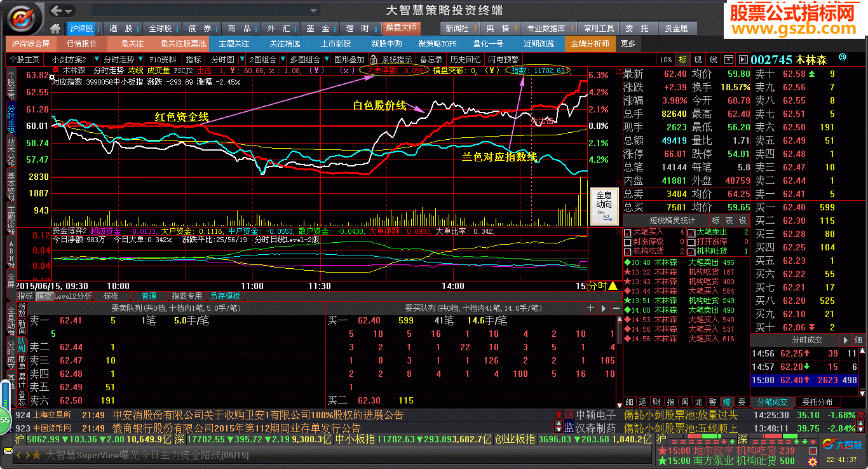The image size is (868, 469).
Task: Click the F10资料 button
Action: coord(163,60)
